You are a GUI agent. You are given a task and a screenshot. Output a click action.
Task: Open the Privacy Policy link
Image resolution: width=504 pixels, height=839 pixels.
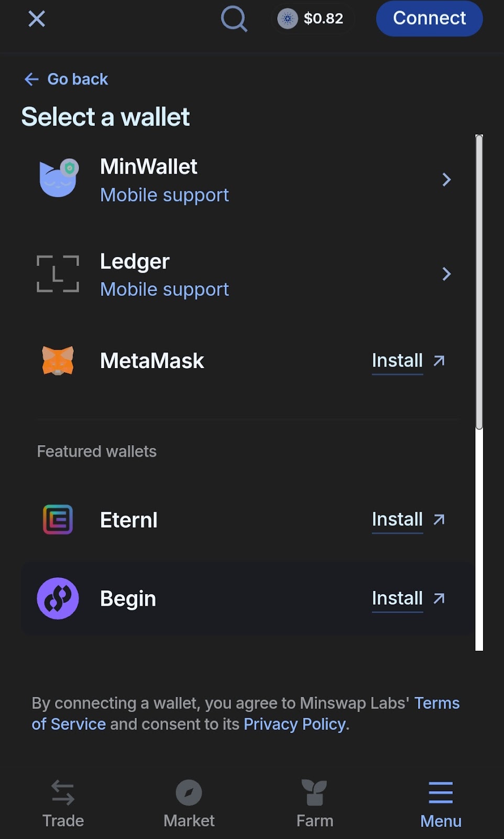click(x=294, y=724)
